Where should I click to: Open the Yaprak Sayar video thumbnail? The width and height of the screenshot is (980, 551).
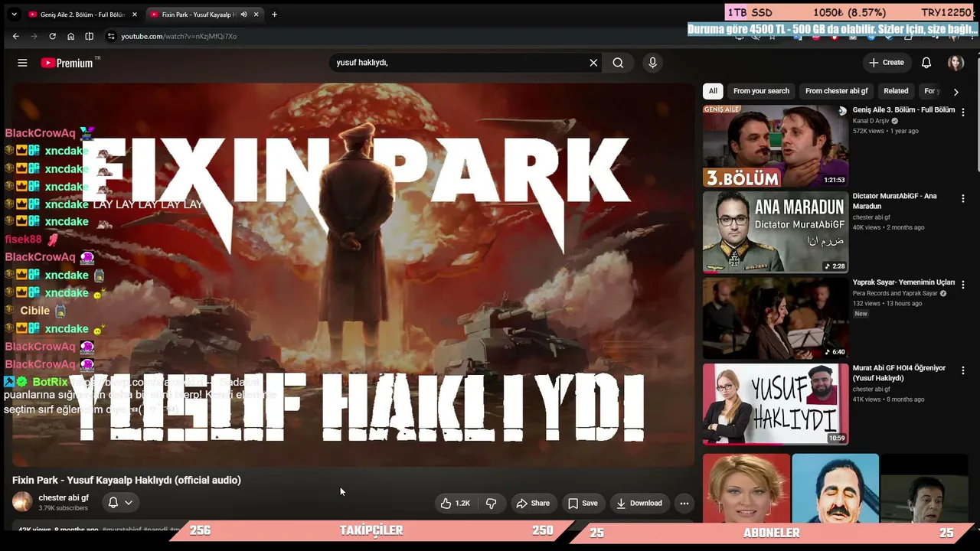[776, 318]
